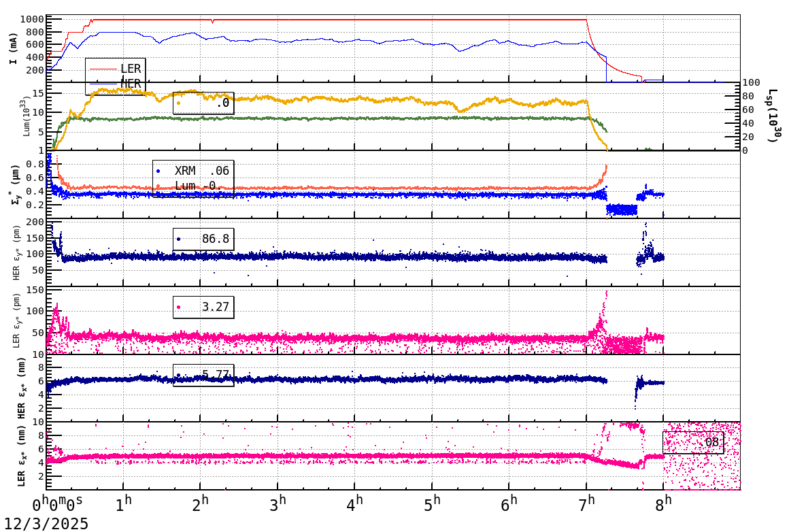Click the dot marker beside 5.77
The width and height of the screenshot is (789, 532).
[x=179, y=374]
